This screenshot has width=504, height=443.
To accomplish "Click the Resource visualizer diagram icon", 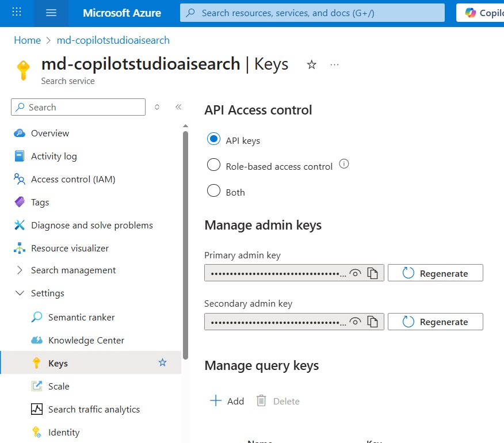I will click(x=20, y=248).
